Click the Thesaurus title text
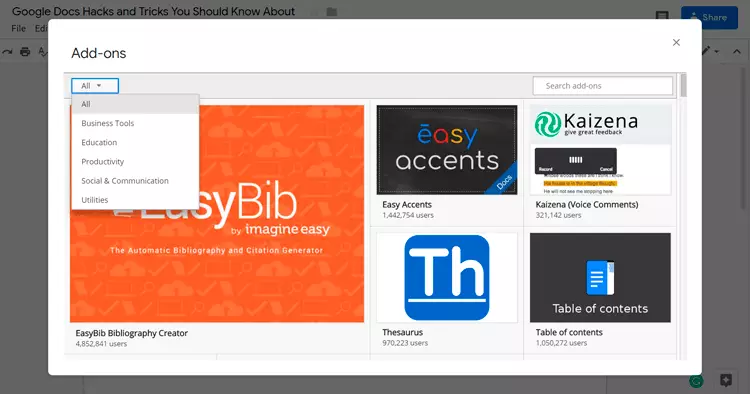 pyautogui.click(x=403, y=332)
